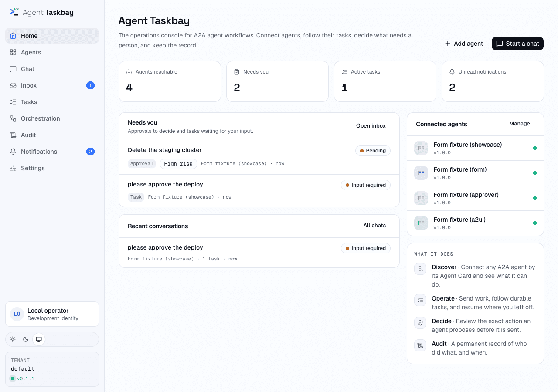Click the Unread notifications stat card
The width and height of the screenshot is (558, 392).
[493, 81]
